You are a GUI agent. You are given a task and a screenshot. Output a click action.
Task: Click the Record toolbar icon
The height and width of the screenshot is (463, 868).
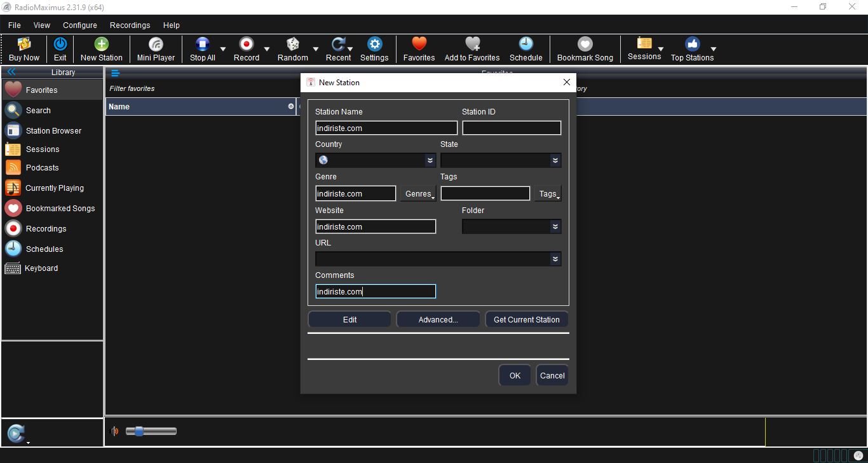(247, 44)
